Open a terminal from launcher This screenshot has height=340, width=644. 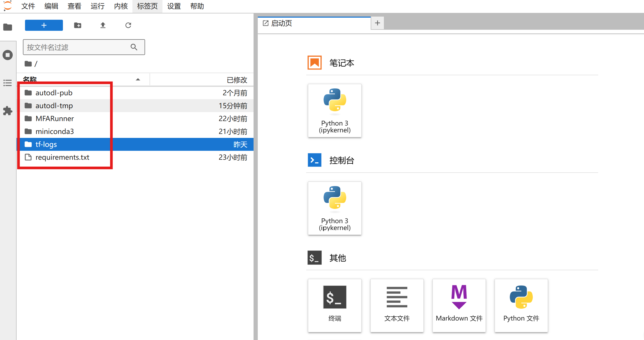(334, 305)
